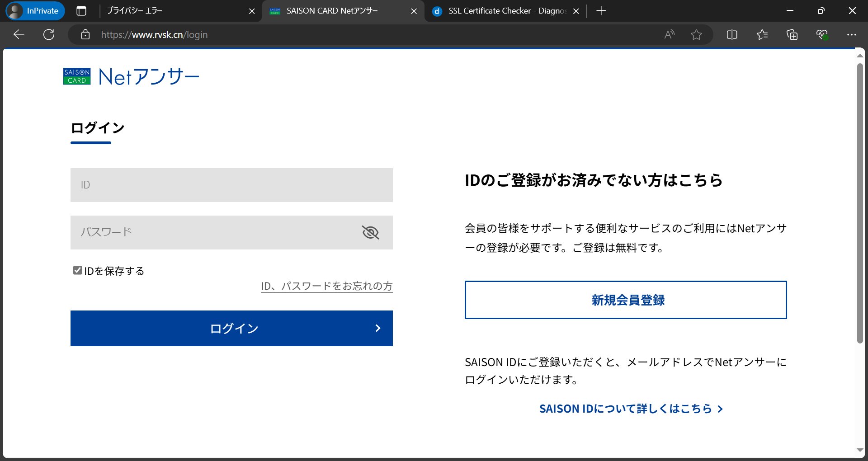Screen dimensions: 868x461
Task: Toggle password visibility eye icon
Action: click(x=371, y=232)
